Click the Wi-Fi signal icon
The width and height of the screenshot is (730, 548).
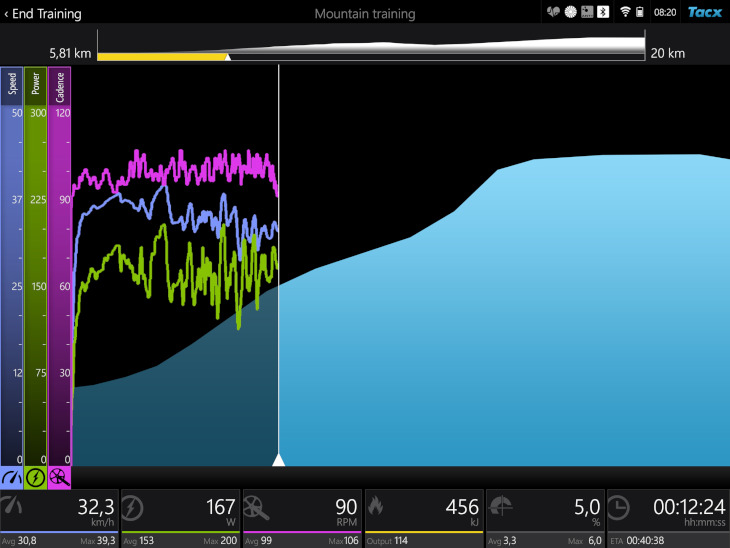[x=625, y=12]
